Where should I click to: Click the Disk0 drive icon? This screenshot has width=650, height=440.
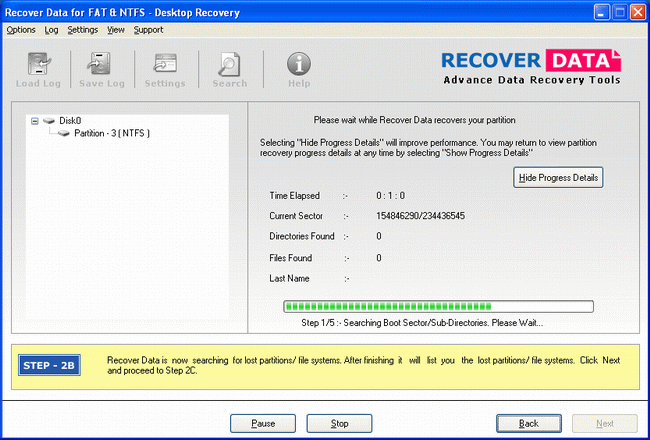click(48, 120)
